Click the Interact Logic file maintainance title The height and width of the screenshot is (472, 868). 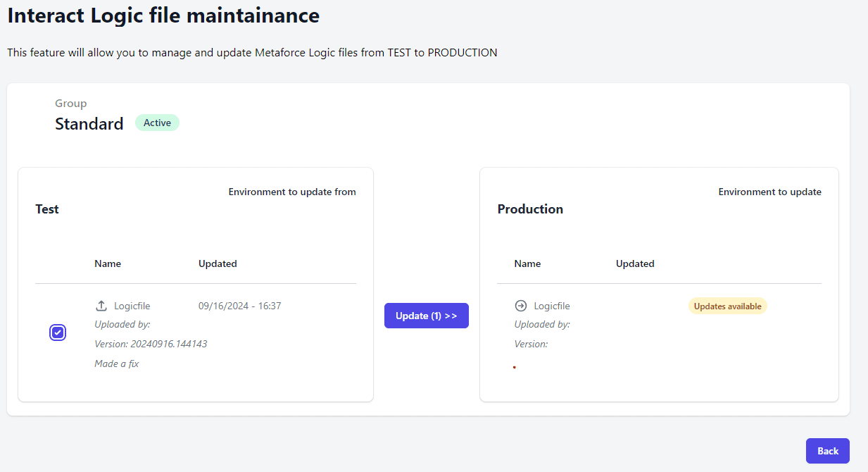tap(162, 15)
